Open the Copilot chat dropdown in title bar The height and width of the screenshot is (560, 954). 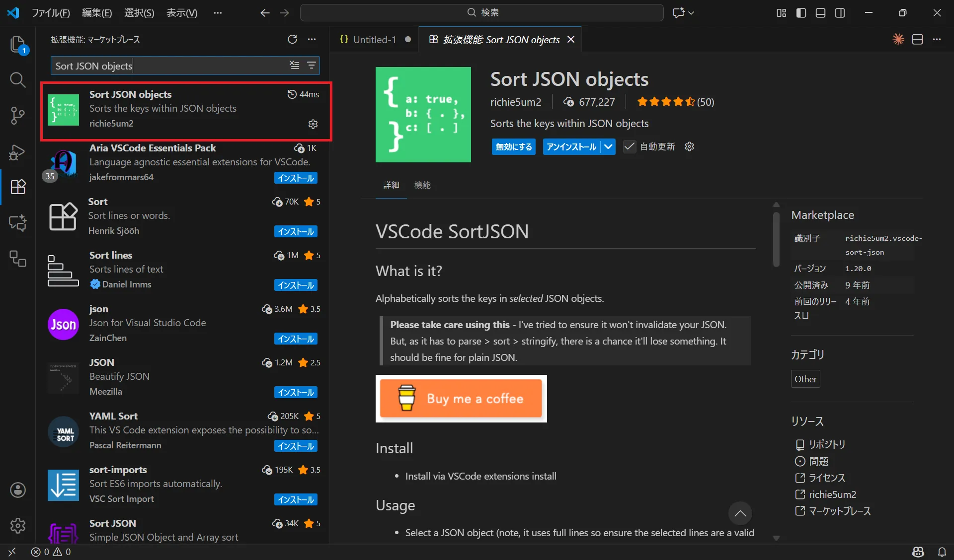(x=691, y=13)
